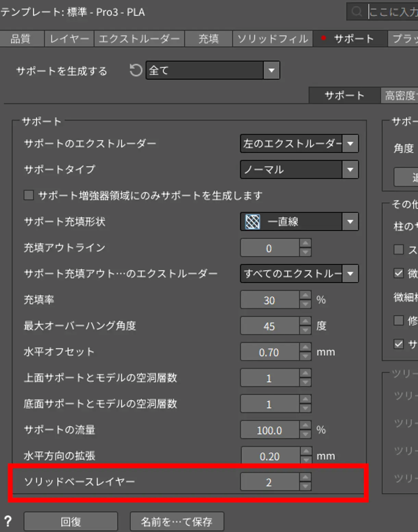The width and height of the screenshot is (418, 532).
Task: Click the question mark help icon
Action: [8, 521]
